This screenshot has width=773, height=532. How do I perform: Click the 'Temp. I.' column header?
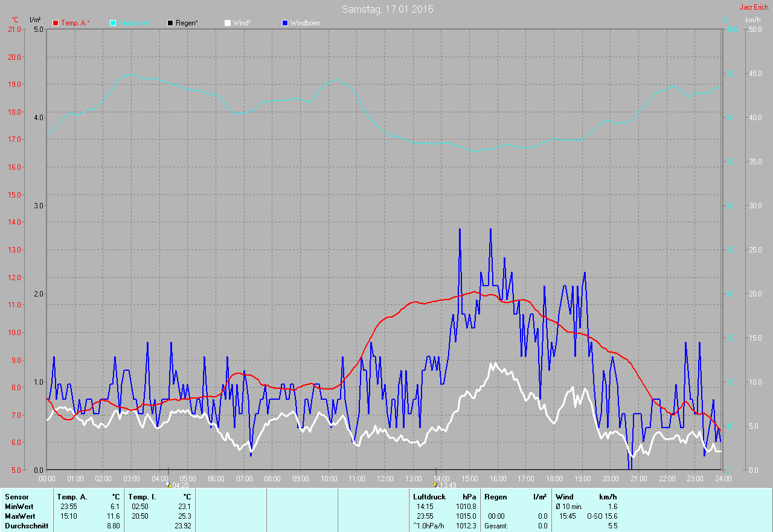click(x=143, y=497)
